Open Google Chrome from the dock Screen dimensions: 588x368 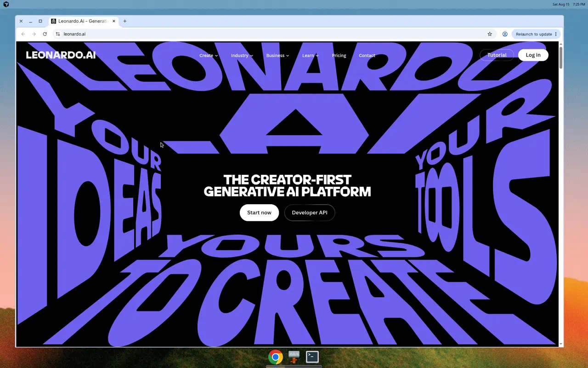(x=276, y=357)
